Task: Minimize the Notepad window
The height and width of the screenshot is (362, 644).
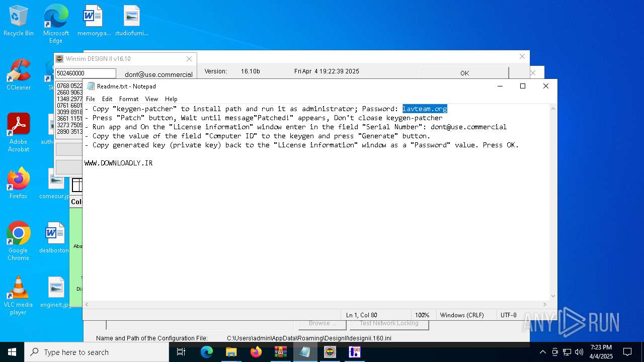Action: click(500, 86)
